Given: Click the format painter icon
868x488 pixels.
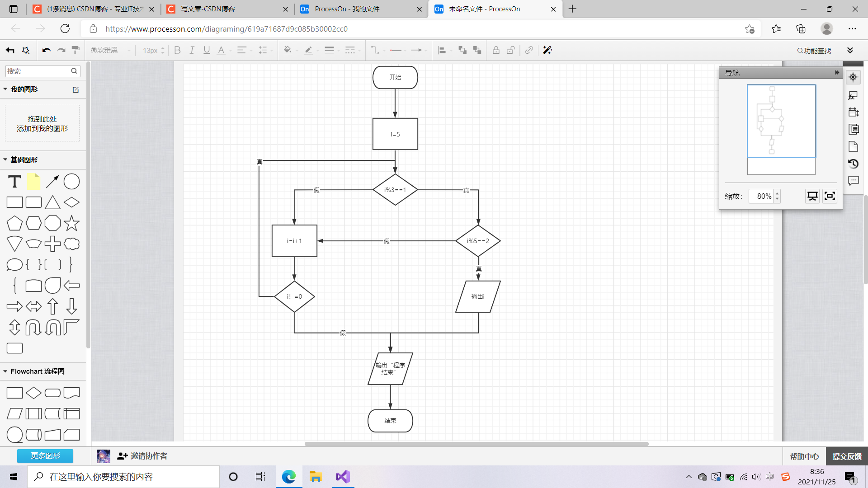Looking at the screenshot, I should tap(75, 50).
